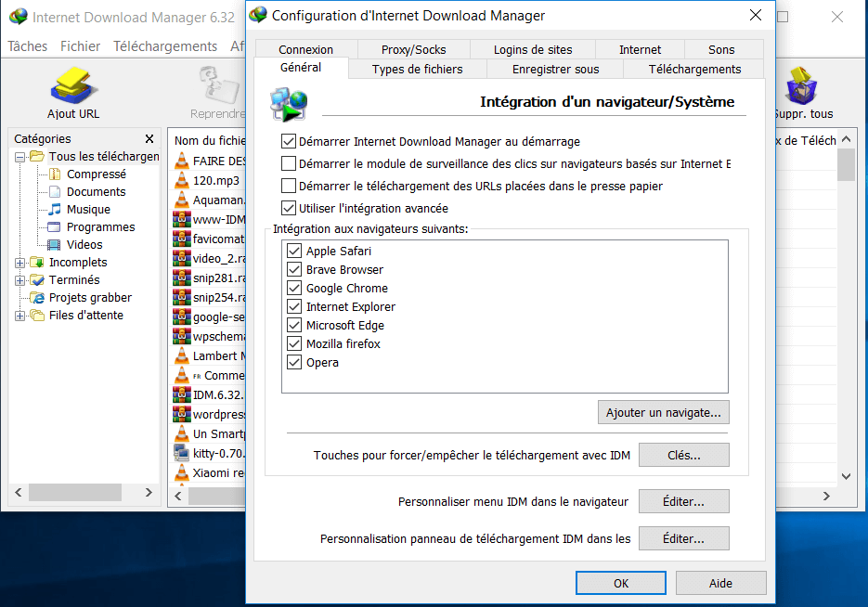This screenshot has width=868, height=607.
Task: Click the Projets grabber icon
Action: pos(37,298)
